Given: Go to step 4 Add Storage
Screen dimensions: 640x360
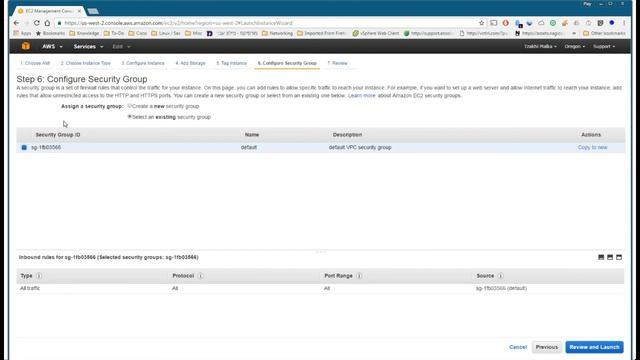Looking at the screenshot, I should 190,63.
